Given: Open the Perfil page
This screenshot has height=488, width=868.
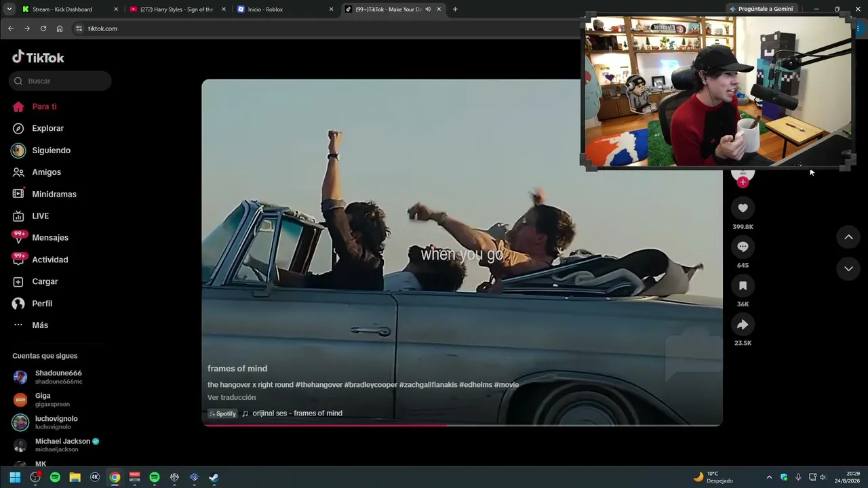Looking at the screenshot, I should tap(42, 304).
